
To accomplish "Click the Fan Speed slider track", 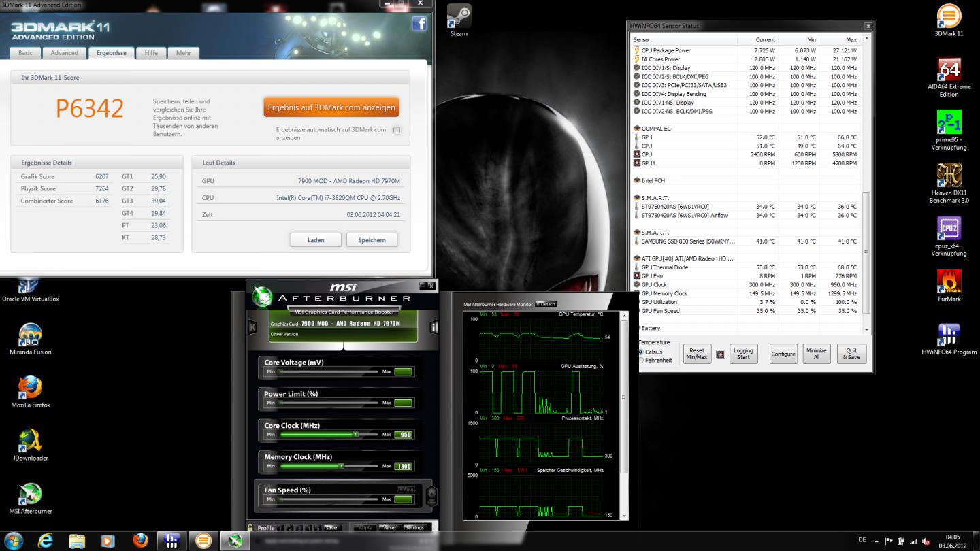I will click(x=329, y=499).
